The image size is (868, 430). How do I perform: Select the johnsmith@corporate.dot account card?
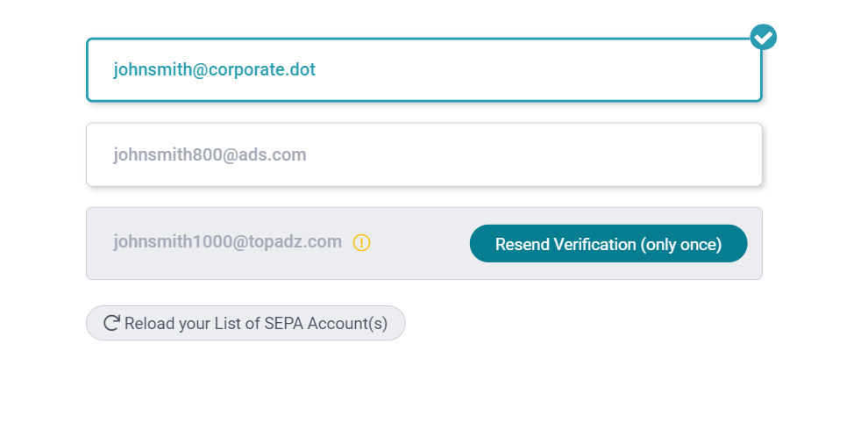click(424, 70)
